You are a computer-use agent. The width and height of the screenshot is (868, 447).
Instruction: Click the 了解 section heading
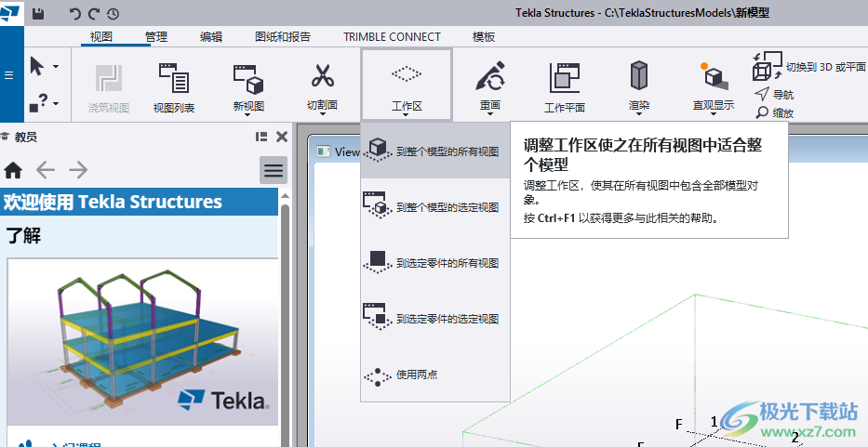pyautogui.click(x=23, y=236)
